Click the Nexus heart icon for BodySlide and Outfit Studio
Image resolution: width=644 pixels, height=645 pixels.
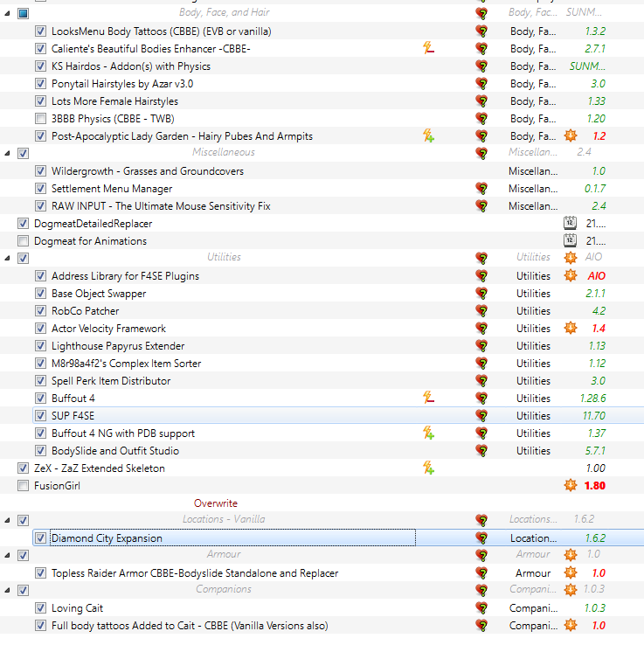(x=481, y=450)
